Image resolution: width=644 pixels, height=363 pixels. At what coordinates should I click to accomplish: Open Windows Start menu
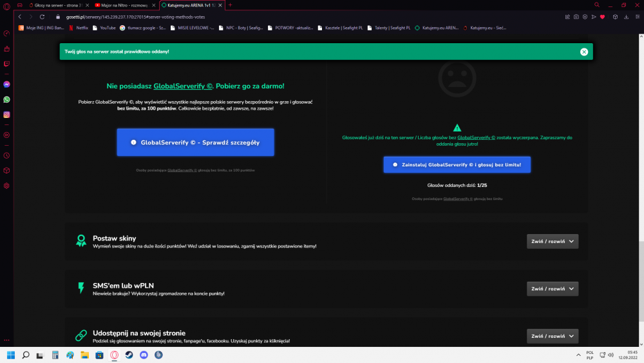point(11,355)
